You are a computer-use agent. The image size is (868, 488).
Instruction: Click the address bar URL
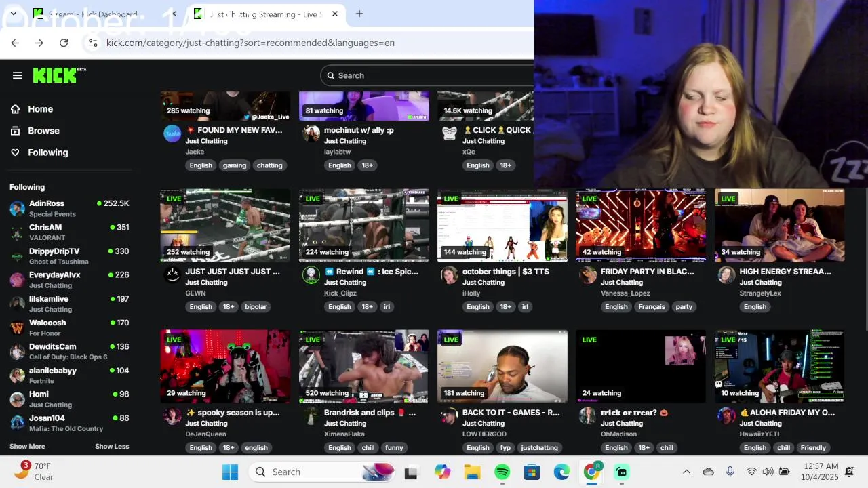click(250, 43)
